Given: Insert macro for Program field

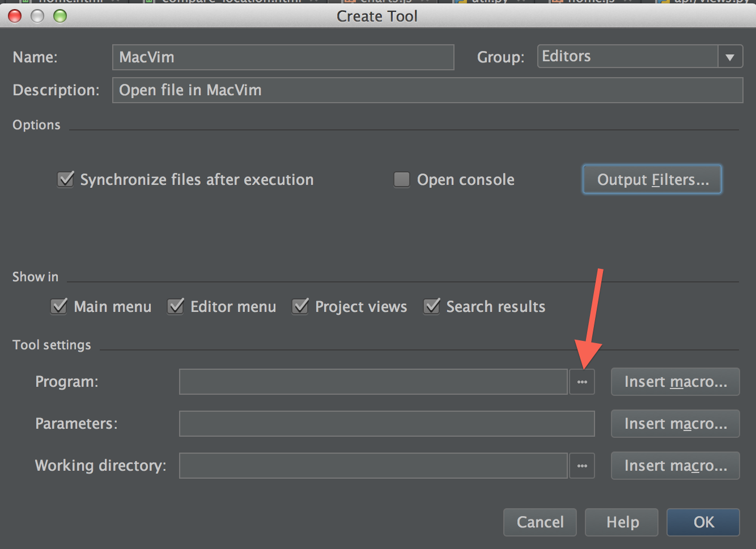Looking at the screenshot, I should pyautogui.click(x=676, y=382).
